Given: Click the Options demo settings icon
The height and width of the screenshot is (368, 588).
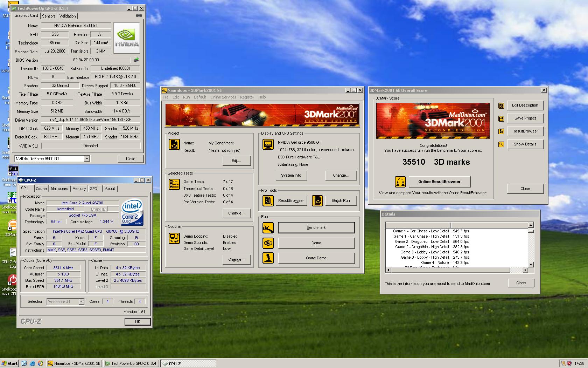Looking at the screenshot, I should coord(174,238).
